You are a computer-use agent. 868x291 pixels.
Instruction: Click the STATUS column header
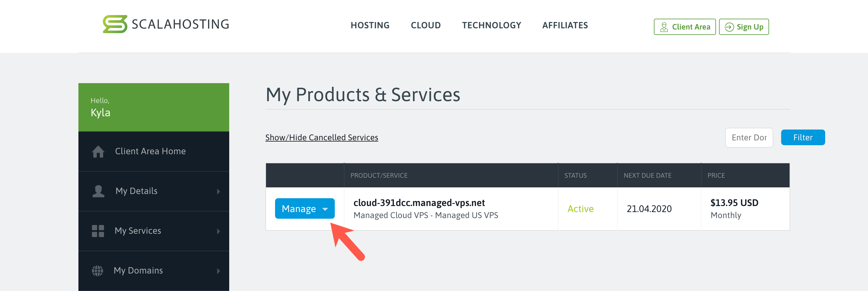pyautogui.click(x=575, y=175)
